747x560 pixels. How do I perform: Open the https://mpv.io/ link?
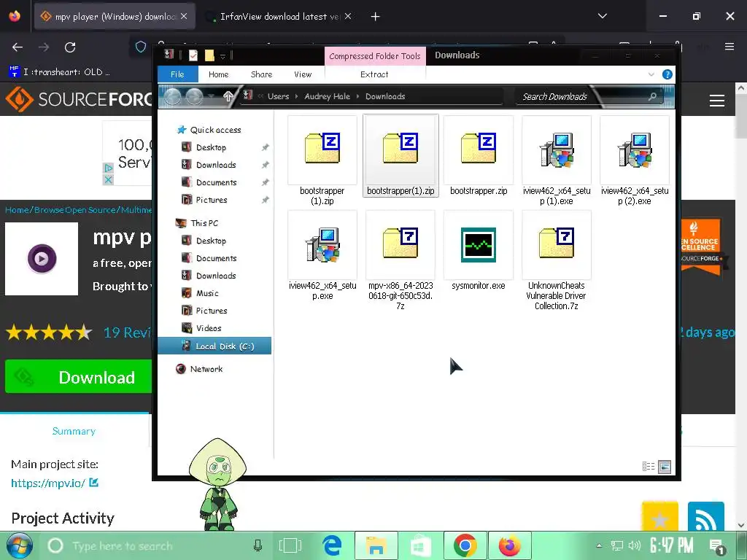(x=48, y=483)
